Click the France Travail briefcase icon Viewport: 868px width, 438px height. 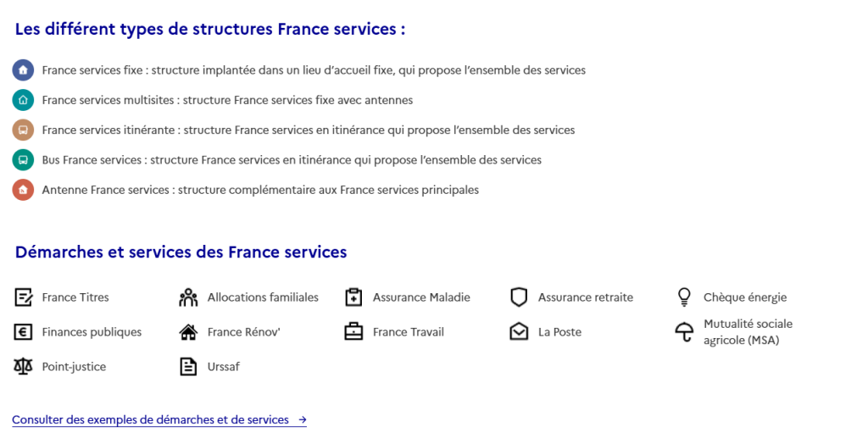(353, 332)
